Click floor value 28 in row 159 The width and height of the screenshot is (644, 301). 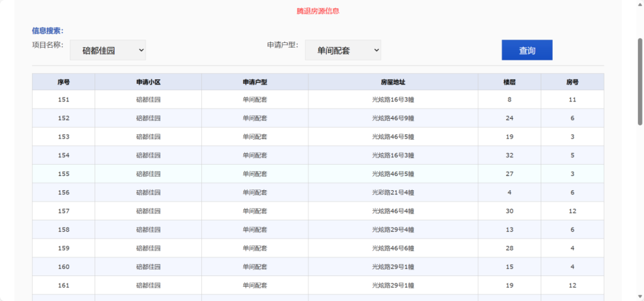[x=510, y=249]
